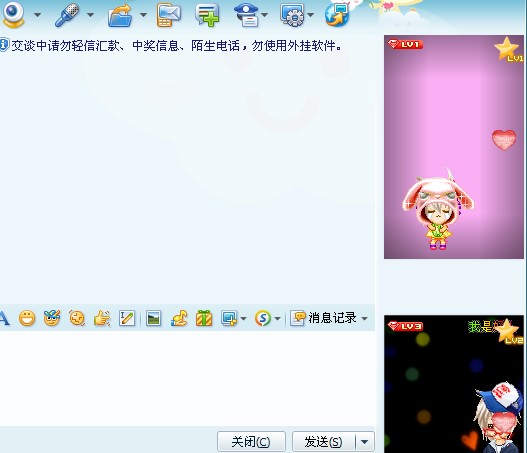Open pointing hand gesture icon
527x453 pixels.
click(x=102, y=318)
